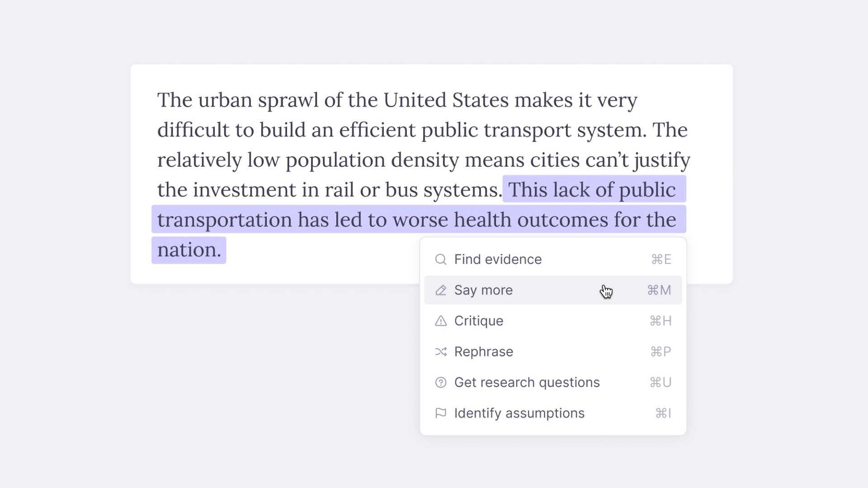Click the magnifier icon beside Find evidence
The height and width of the screenshot is (488, 868).
[441, 259]
